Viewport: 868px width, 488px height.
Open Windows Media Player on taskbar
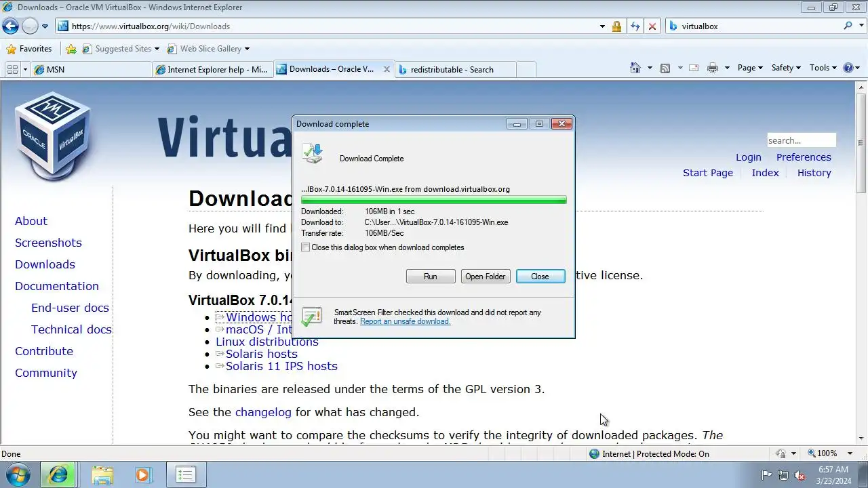point(143,474)
